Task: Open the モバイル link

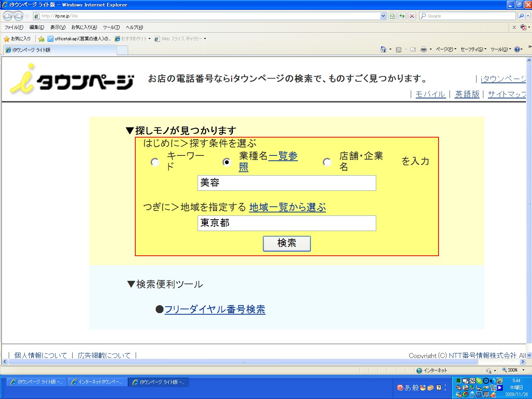Action: click(430, 94)
